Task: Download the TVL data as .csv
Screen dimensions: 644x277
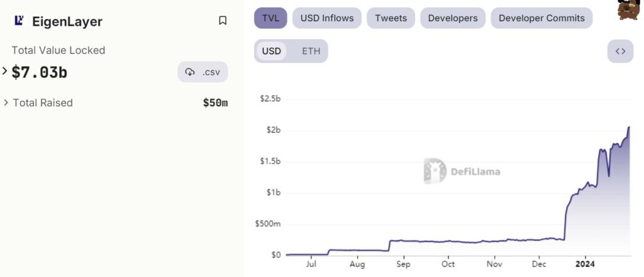Action: pyautogui.click(x=203, y=72)
